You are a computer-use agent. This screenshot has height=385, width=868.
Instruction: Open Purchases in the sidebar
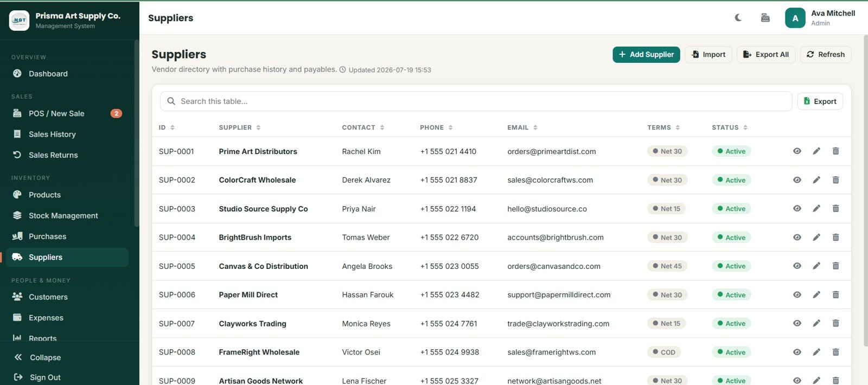click(x=67, y=236)
